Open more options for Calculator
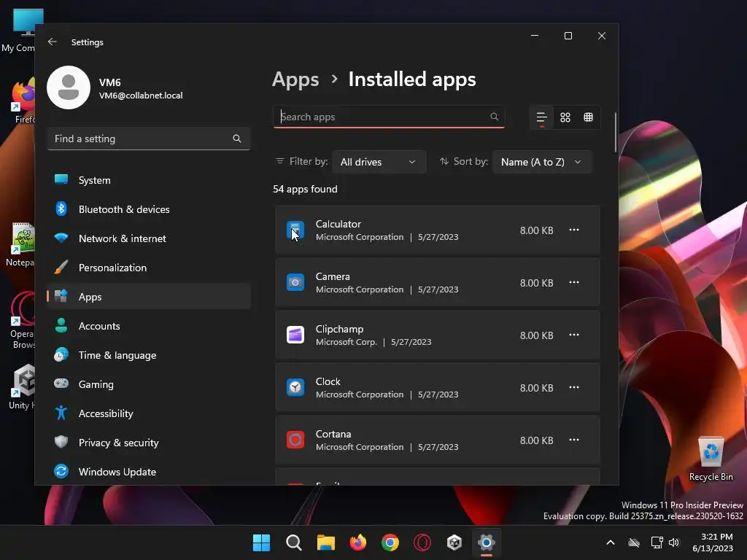 pos(574,230)
